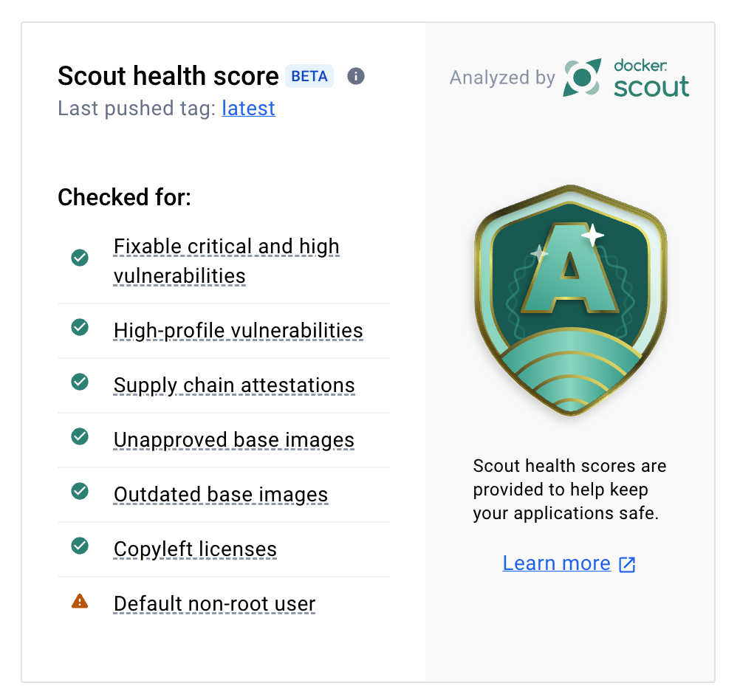
Task: Select the Copyleft licenses check entry
Action: pyautogui.click(x=195, y=549)
